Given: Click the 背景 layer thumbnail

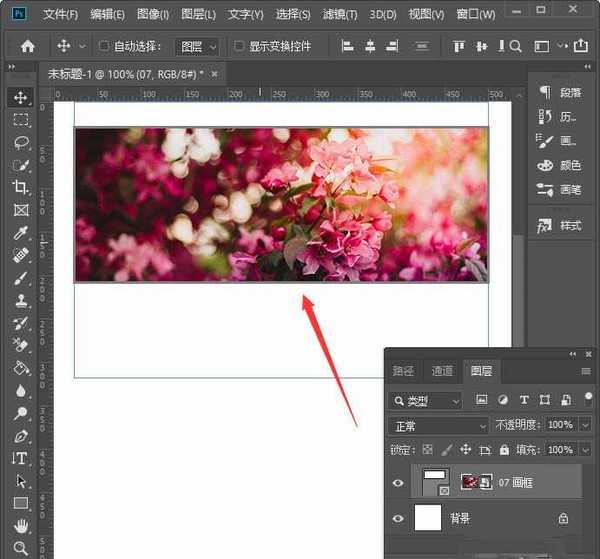Looking at the screenshot, I should point(429,518).
